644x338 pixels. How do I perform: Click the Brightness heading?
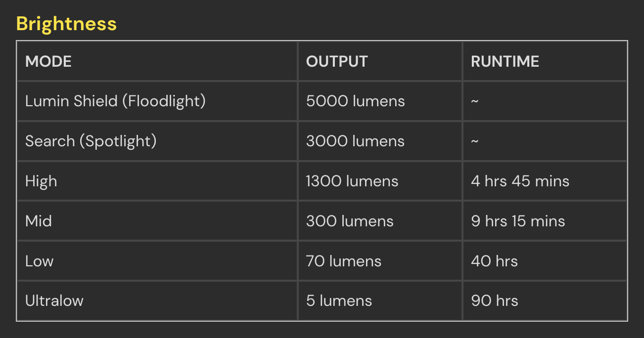[66, 24]
